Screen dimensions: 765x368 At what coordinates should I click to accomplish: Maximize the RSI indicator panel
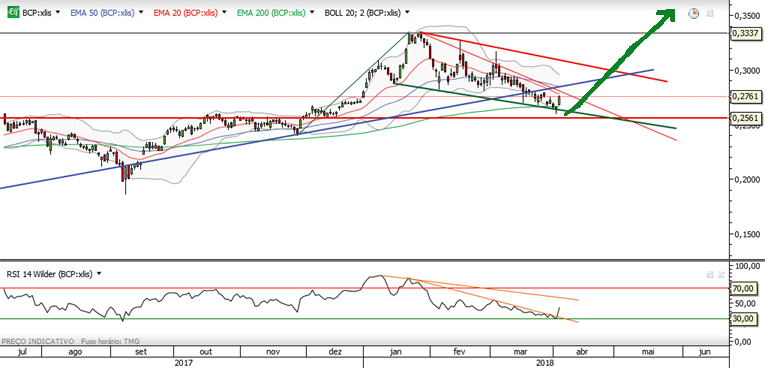pyautogui.click(x=710, y=275)
